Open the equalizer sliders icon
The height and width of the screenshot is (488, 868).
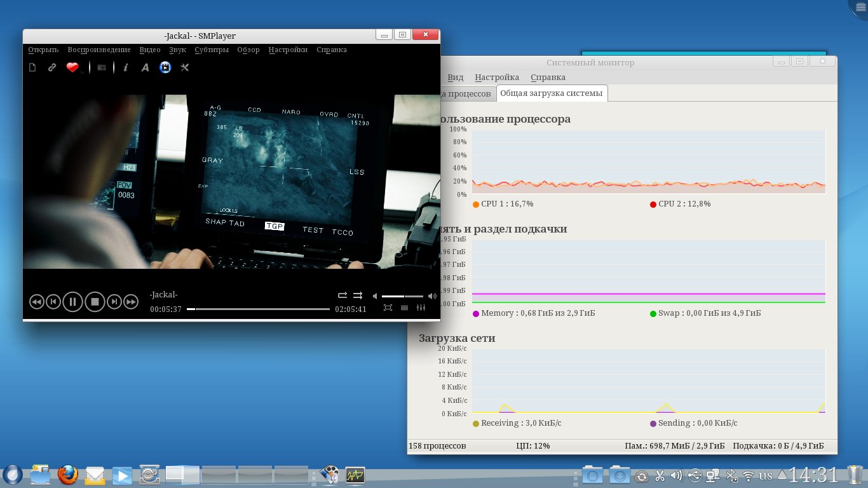coord(421,308)
